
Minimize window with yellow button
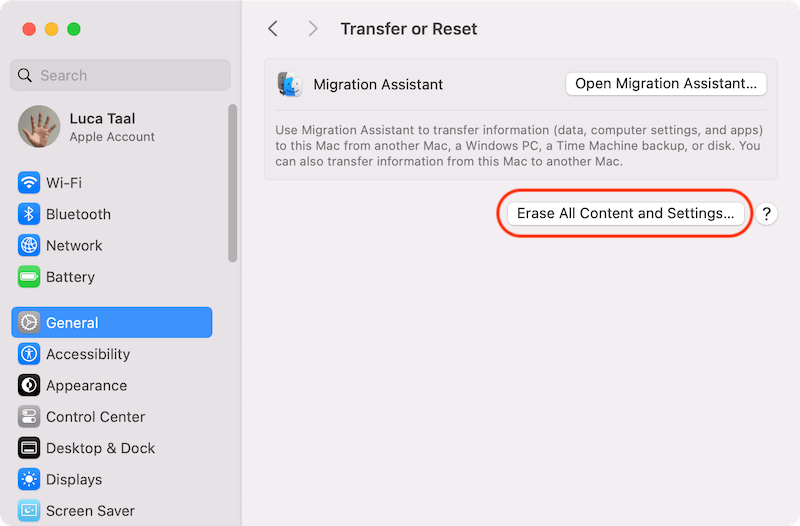coord(52,29)
